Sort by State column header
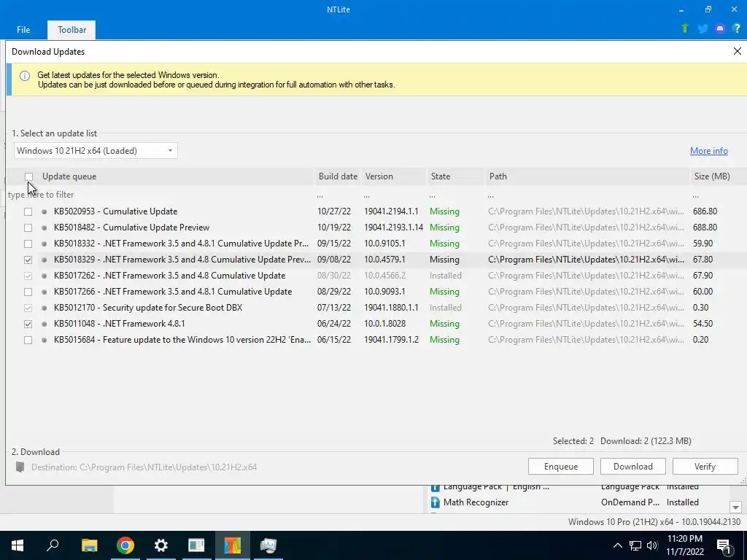Screen dimensions: 747x560 click(x=455, y=176)
